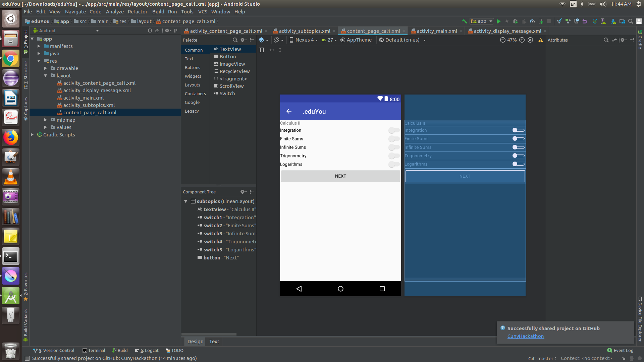Image resolution: width=644 pixels, height=362 pixels.
Task: Zoom out the design preview
Action: pos(502,40)
